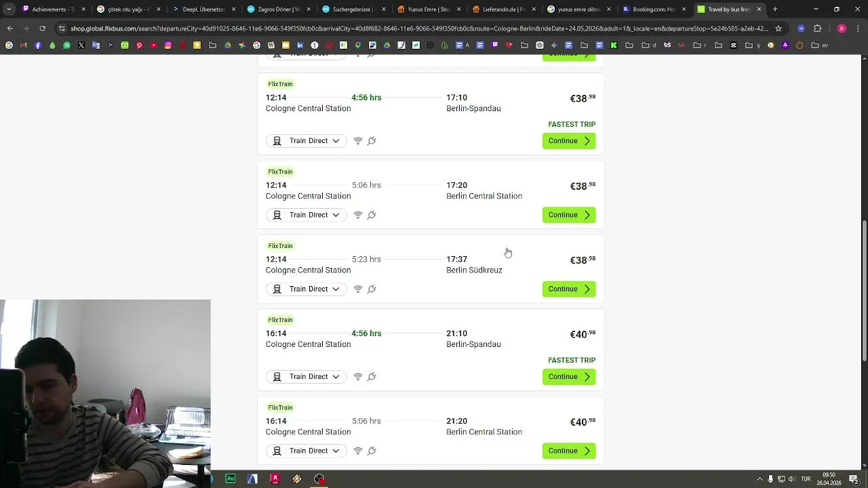This screenshot has height=488, width=868.
Task: Switch to Suchergebnisse tab
Action: tap(353, 9)
